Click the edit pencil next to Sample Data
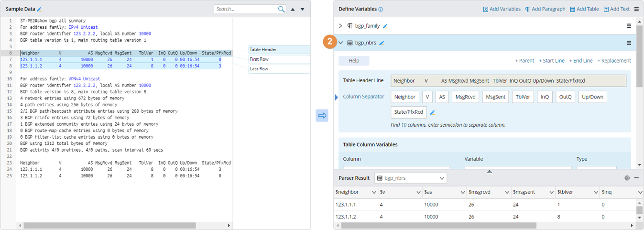 (x=40, y=10)
